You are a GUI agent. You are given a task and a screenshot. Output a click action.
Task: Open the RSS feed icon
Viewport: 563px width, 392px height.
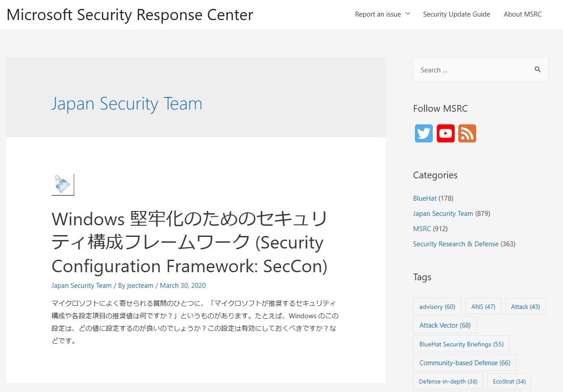[x=467, y=133]
